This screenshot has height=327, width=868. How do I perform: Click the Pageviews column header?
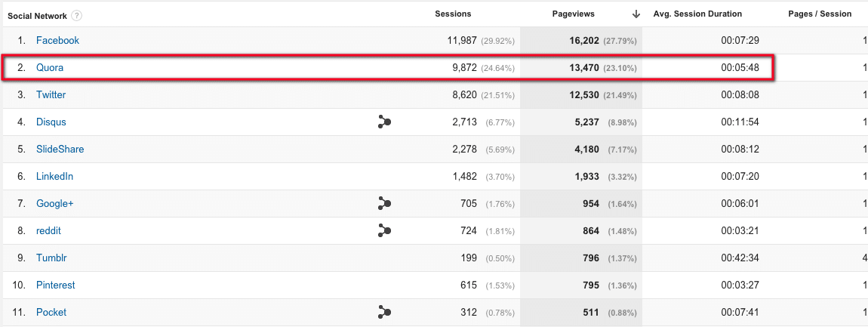[x=573, y=14]
